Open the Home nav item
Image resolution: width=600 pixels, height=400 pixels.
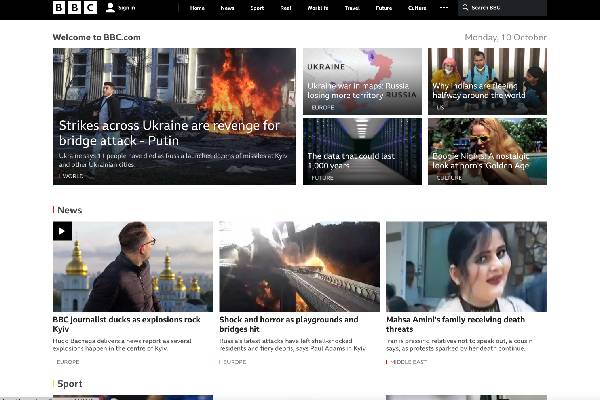pos(197,8)
